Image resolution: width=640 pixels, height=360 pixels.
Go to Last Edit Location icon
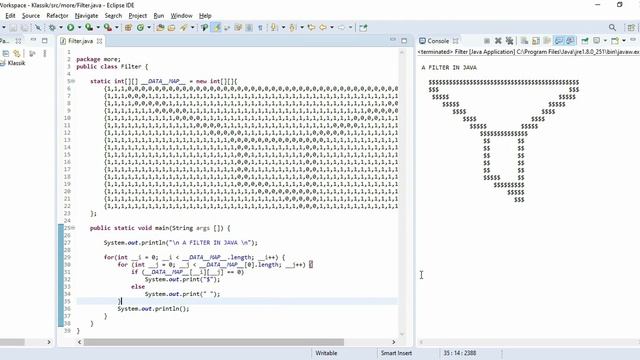[x=311, y=28]
